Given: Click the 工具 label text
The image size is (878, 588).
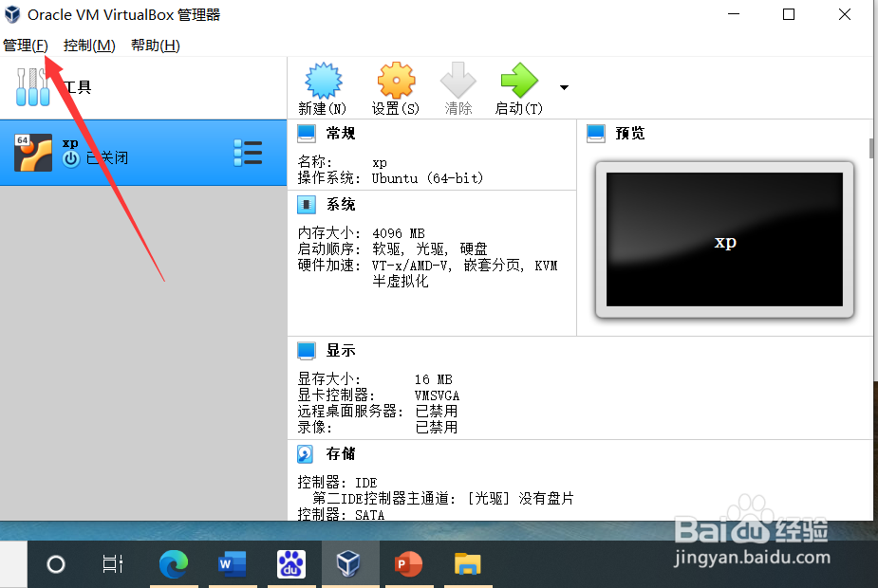Looking at the screenshot, I should tap(77, 87).
